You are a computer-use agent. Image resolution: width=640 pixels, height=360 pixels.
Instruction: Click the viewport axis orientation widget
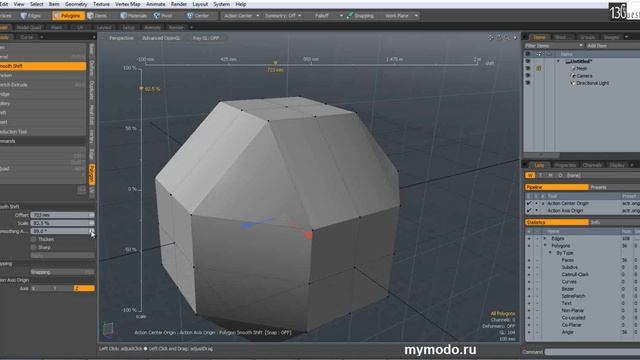(x=108, y=329)
